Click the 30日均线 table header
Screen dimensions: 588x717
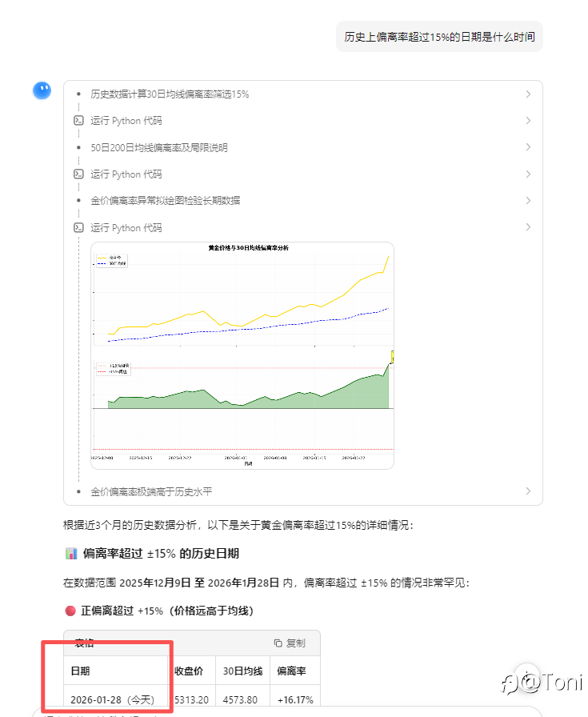[x=242, y=671]
